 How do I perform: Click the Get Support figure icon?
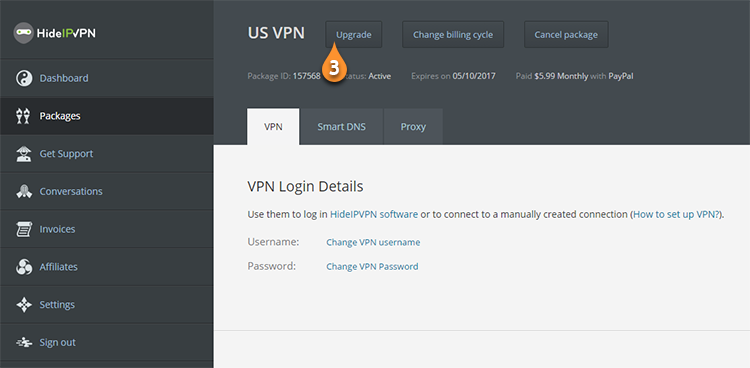[23, 154]
